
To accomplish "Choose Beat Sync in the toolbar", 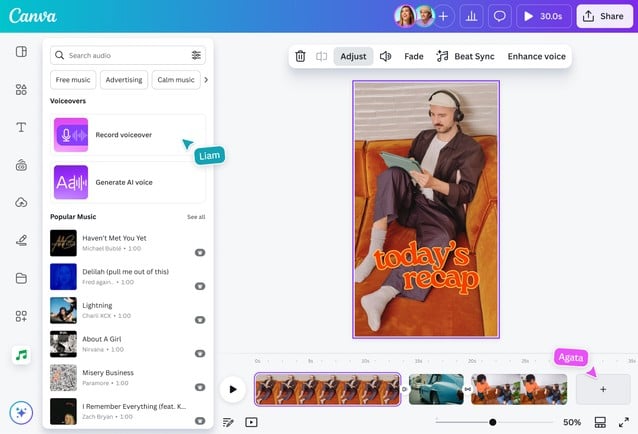I will click(466, 57).
